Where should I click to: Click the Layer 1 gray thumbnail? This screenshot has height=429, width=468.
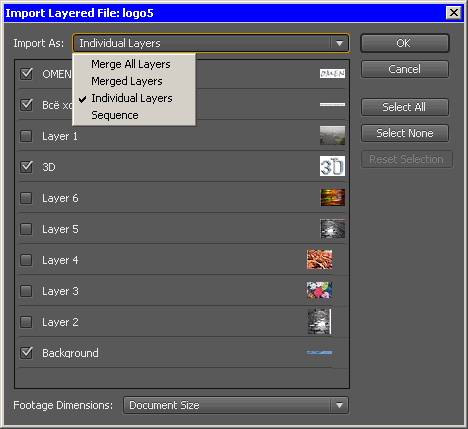click(332, 135)
